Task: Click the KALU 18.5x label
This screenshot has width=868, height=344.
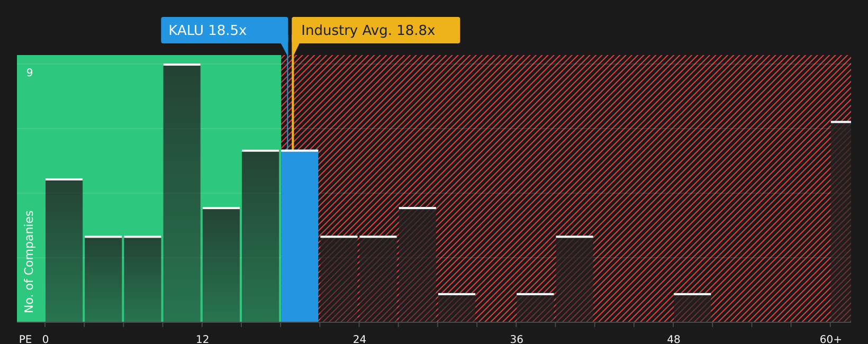Action: 224,30
